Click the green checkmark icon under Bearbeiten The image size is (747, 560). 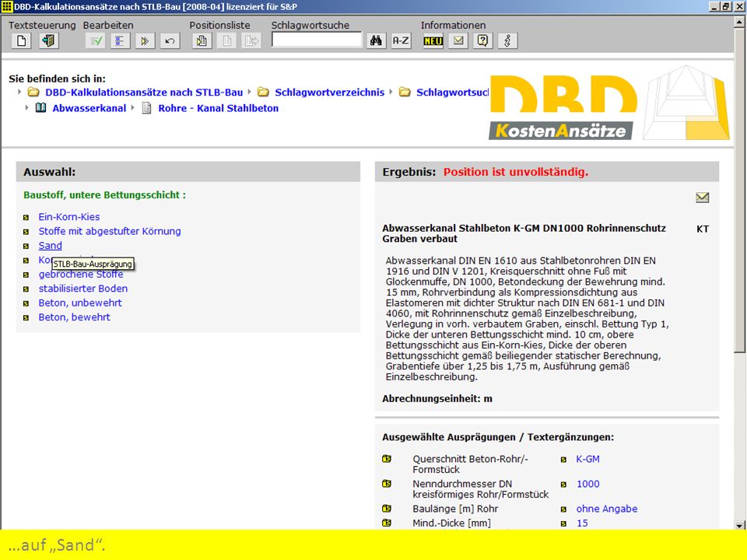pos(96,41)
